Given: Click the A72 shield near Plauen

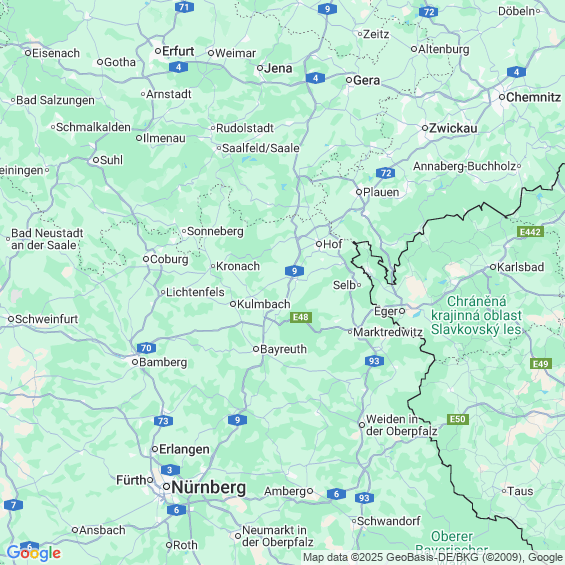Looking at the screenshot, I should coord(386,173).
